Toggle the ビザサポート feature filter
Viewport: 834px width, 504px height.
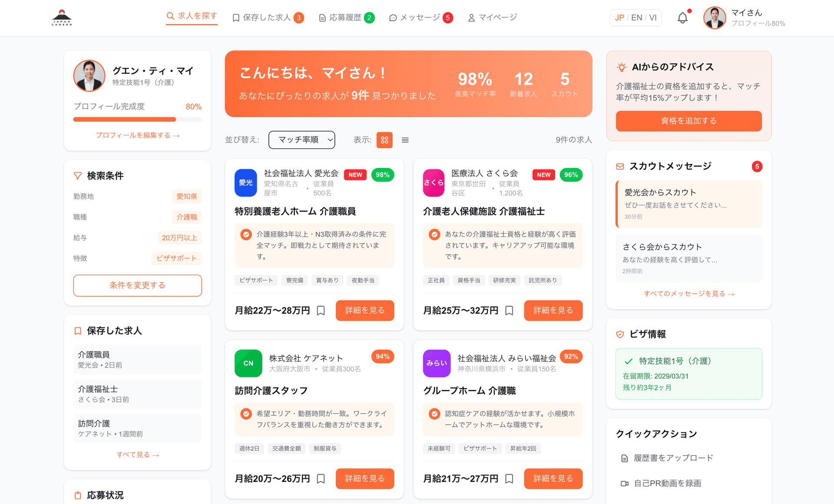point(177,258)
